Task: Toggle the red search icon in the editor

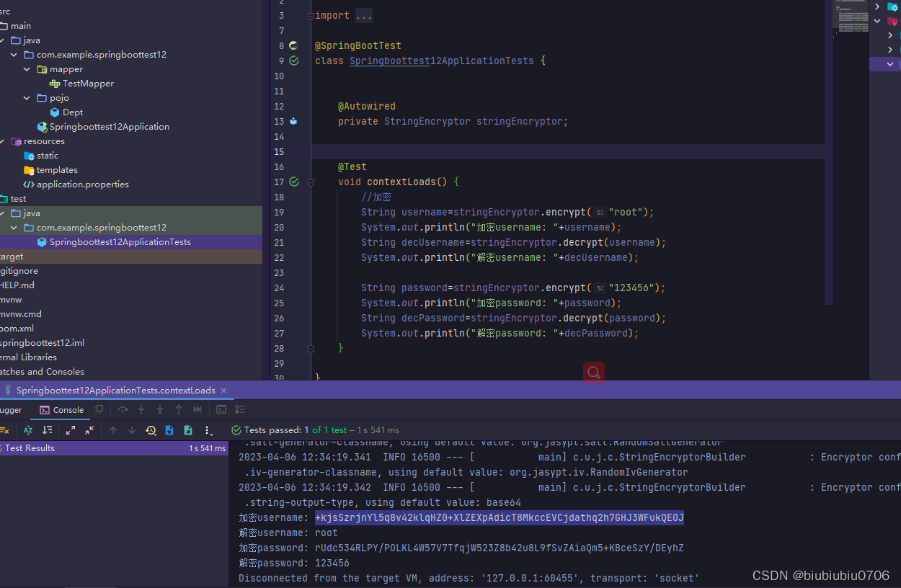Action: pos(592,372)
